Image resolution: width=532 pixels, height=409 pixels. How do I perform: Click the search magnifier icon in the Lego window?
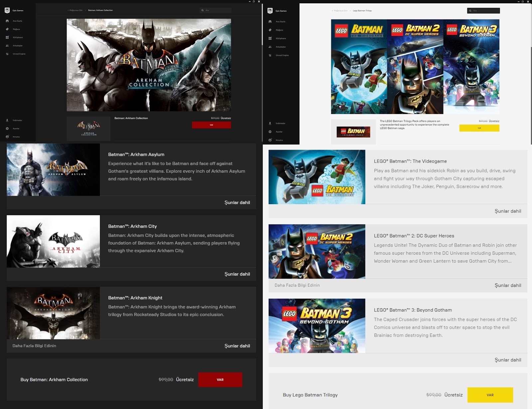pyautogui.click(x=470, y=11)
